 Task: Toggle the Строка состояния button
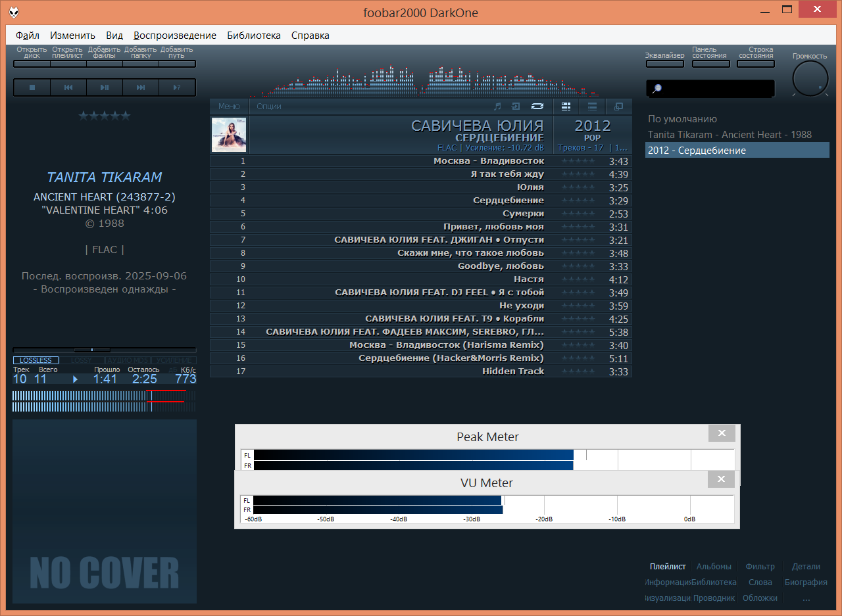pyautogui.click(x=755, y=64)
